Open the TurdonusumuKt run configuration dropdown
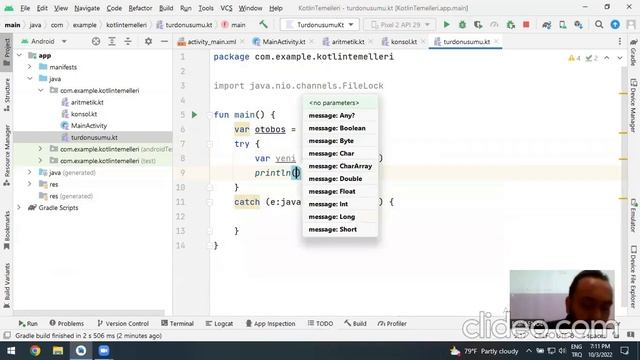Image resolution: width=640 pixels, height=360 pixels. click(x=320, y=24)
